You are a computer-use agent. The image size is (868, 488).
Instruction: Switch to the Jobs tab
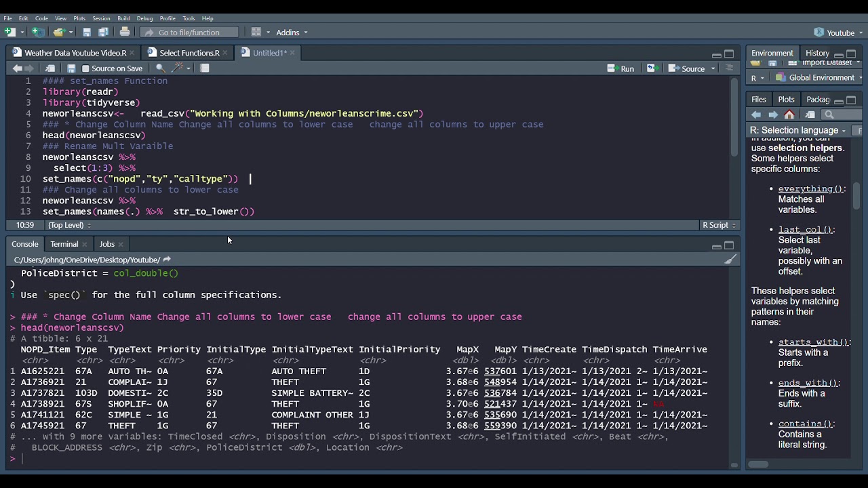[x=106, y=244]
